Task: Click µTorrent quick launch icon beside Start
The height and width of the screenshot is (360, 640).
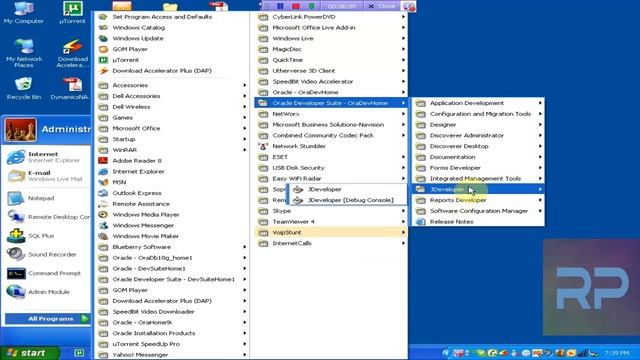Action: 79,353
